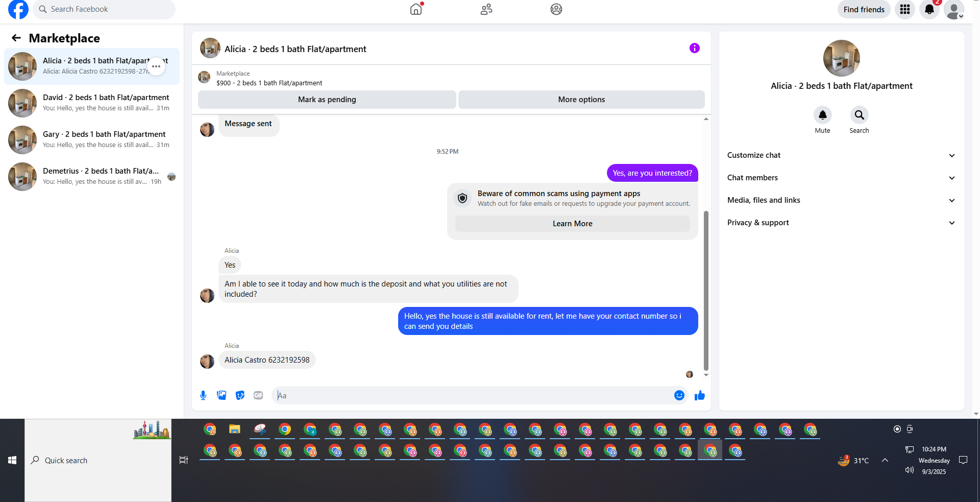980x502 pixels.
Task: Open the listing thumbnail in right panel
Action: point(842,58)
